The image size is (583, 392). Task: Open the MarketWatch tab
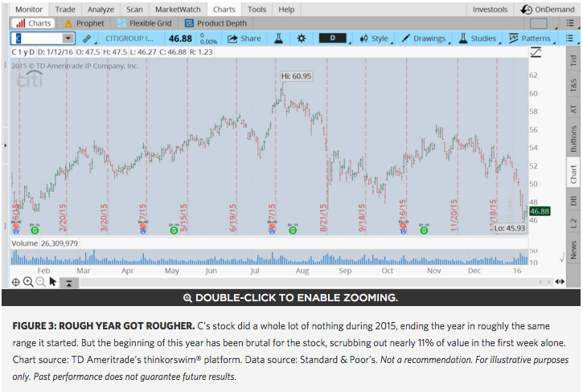click(x=178, y=10)
